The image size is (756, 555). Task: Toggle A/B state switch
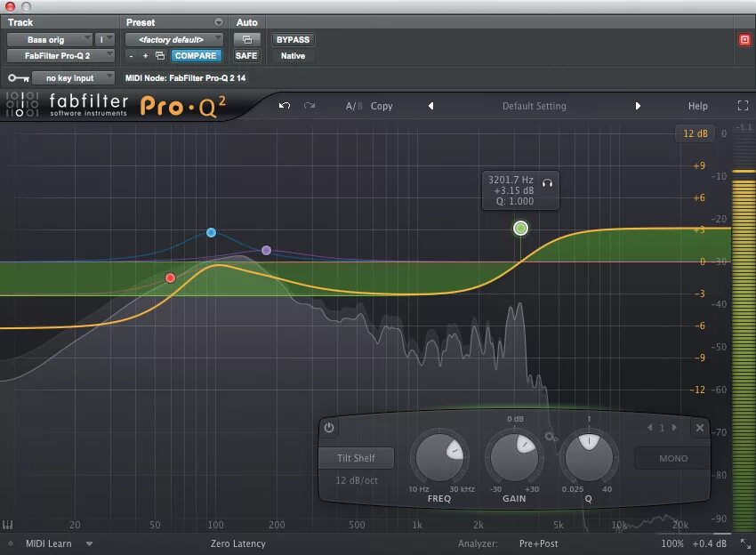[x=353, y=106]
